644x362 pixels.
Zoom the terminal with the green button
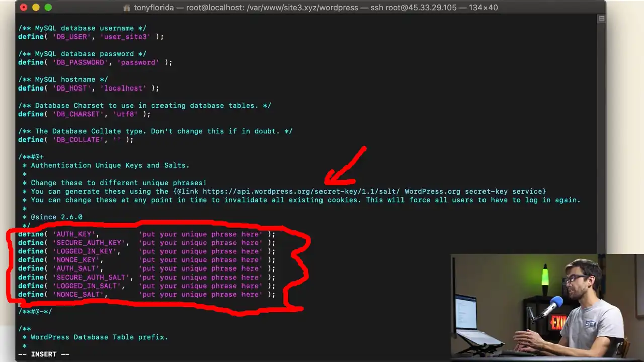pyautogui.click(x=48, y=8)
